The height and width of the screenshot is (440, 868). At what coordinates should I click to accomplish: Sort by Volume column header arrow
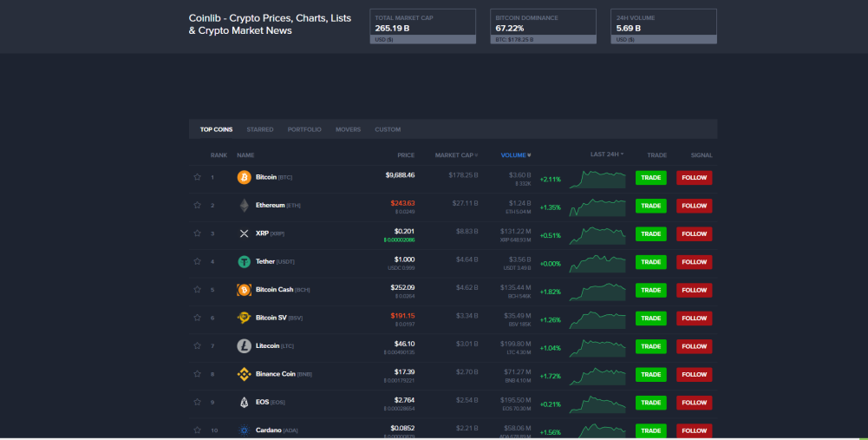(529, 155)
